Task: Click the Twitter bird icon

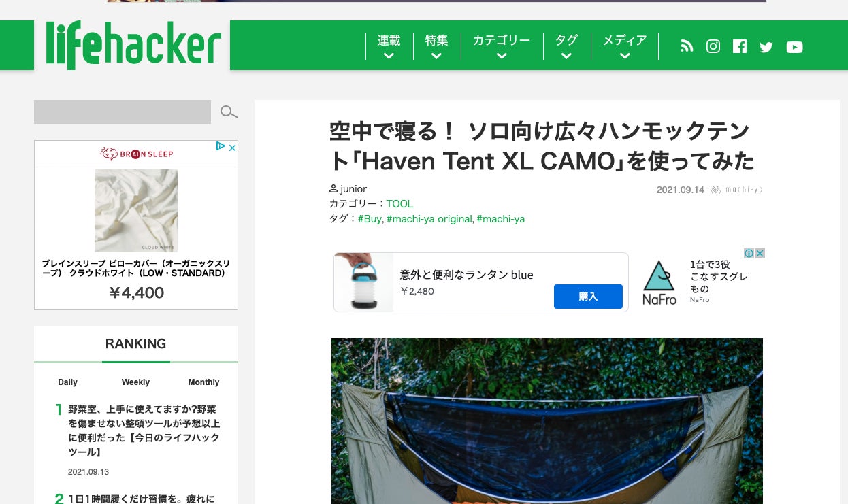Action: click(x=766, y=47)
